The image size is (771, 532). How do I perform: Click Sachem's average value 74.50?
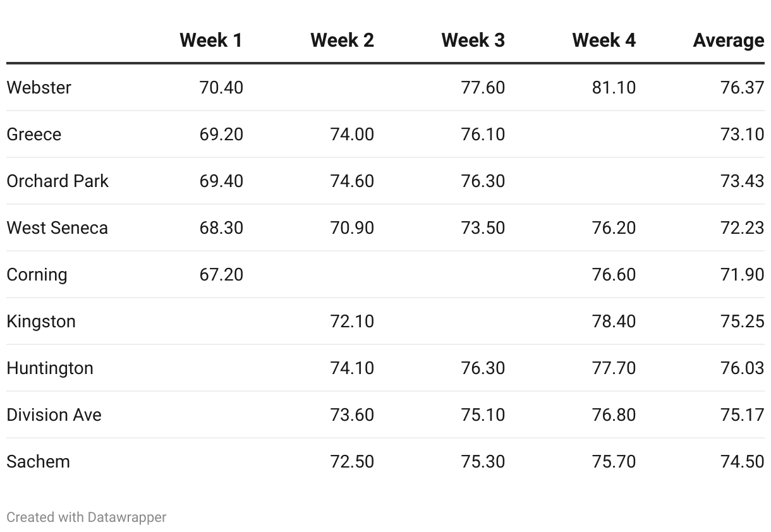click(x=742, y=461)
